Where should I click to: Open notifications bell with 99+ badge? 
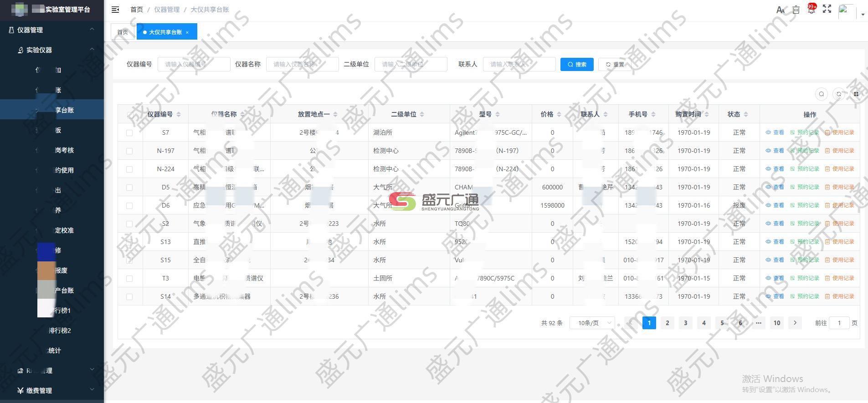pyautogui.click(x=812, y=9)
